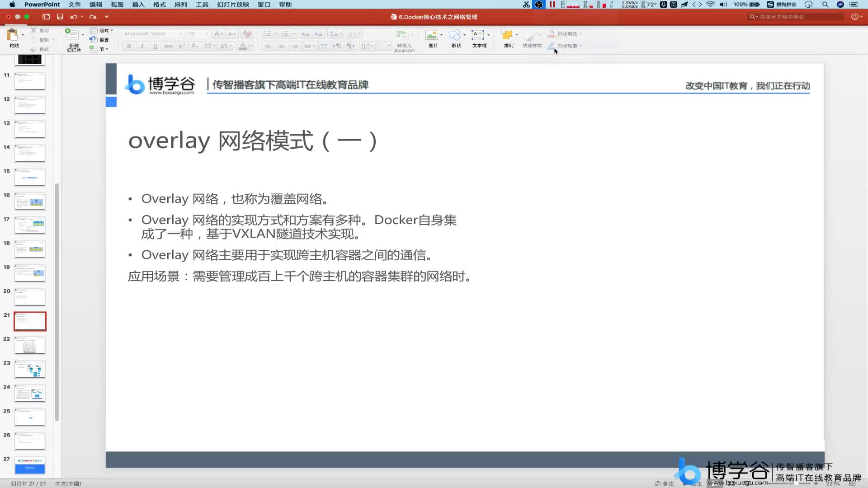Viewport: 868px width, 488px height.
Task: Toggle superscript formatting
Action: [x=182, y=46]
